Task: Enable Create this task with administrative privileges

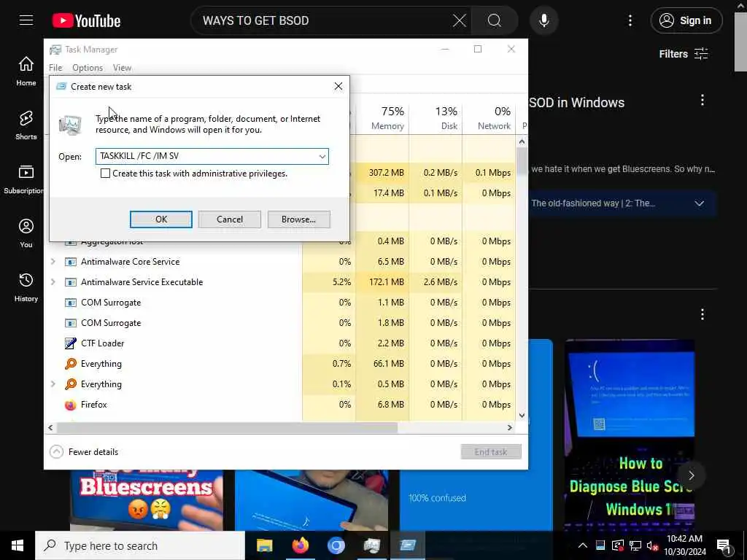Action: click(x=105, y=174)
